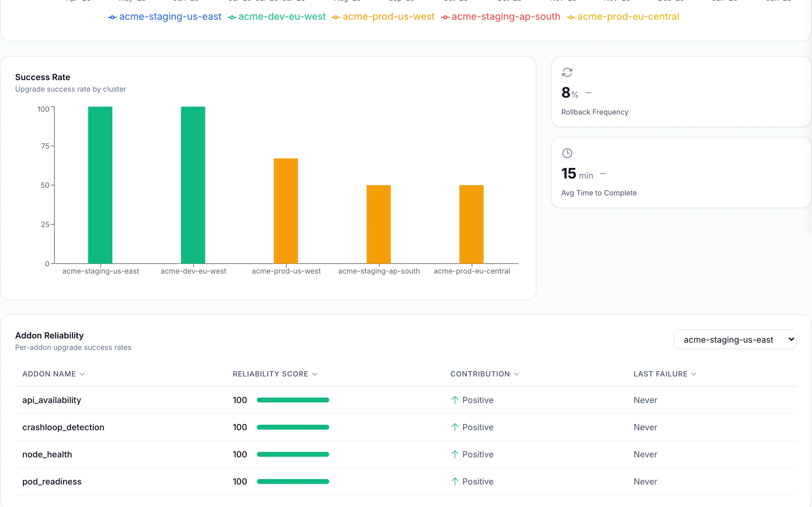
Task: Click the minus icon beside 15 min metric
Action: pos(603,173)
